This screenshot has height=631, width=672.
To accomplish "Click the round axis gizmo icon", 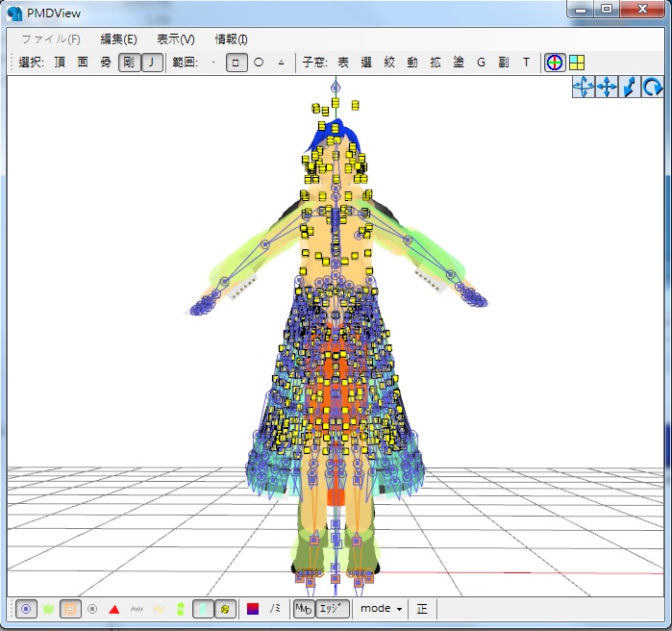I will coord(555,63).
